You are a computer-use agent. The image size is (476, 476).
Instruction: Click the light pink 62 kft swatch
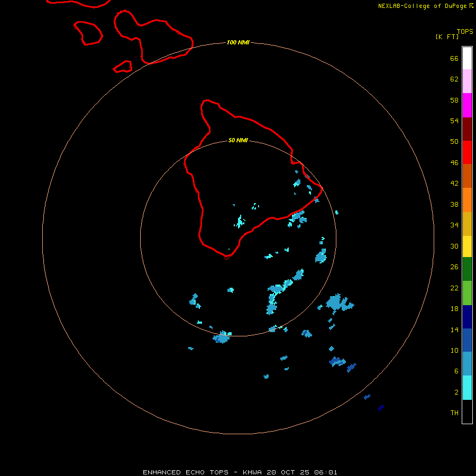[x=467, y=81]
